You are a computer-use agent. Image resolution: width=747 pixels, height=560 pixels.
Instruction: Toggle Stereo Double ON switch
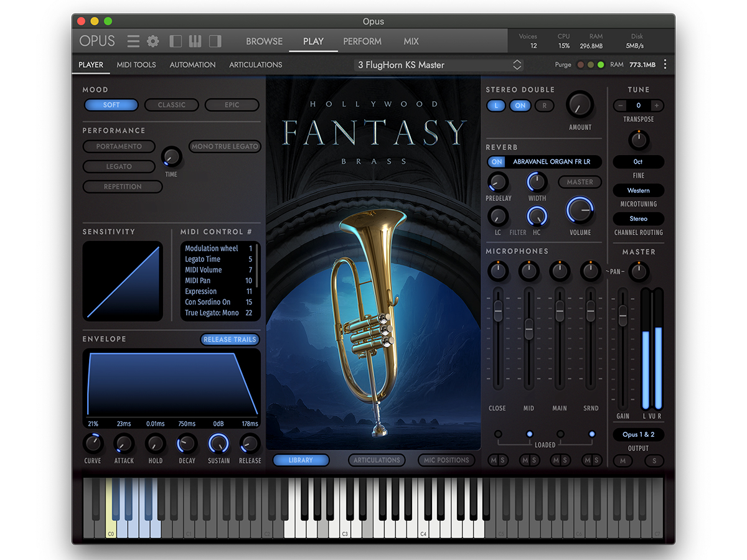(520, 106)
